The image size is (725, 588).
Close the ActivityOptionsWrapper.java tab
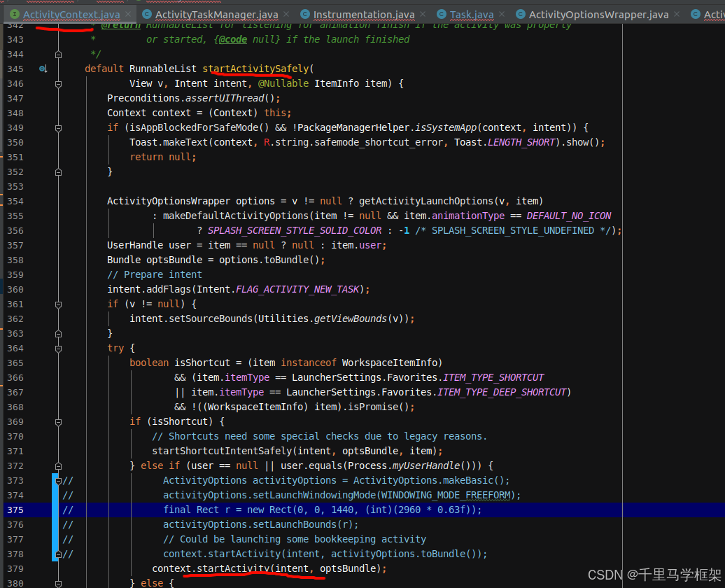pyautogui.click(x=677, y=14)
